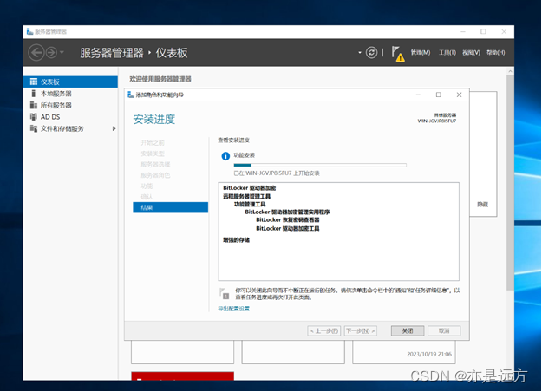This screenshot has height=392, width=542.
Task: Click the 欢迎使用服务器管理器 heading
Action: [160, 79]
